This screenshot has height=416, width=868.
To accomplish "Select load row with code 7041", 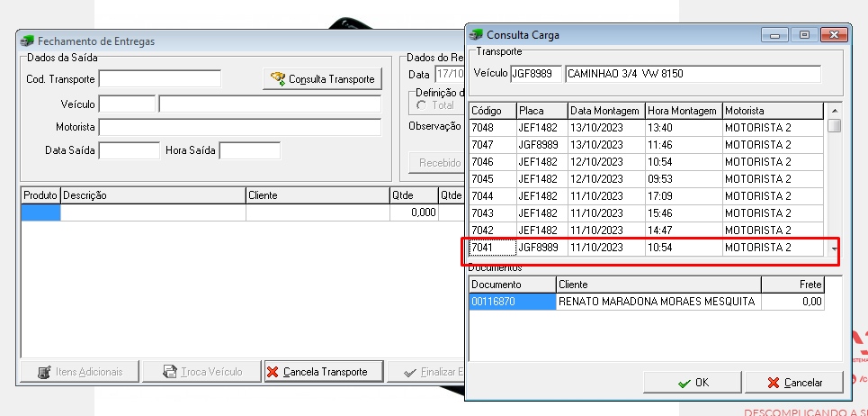I will [647, 248].
